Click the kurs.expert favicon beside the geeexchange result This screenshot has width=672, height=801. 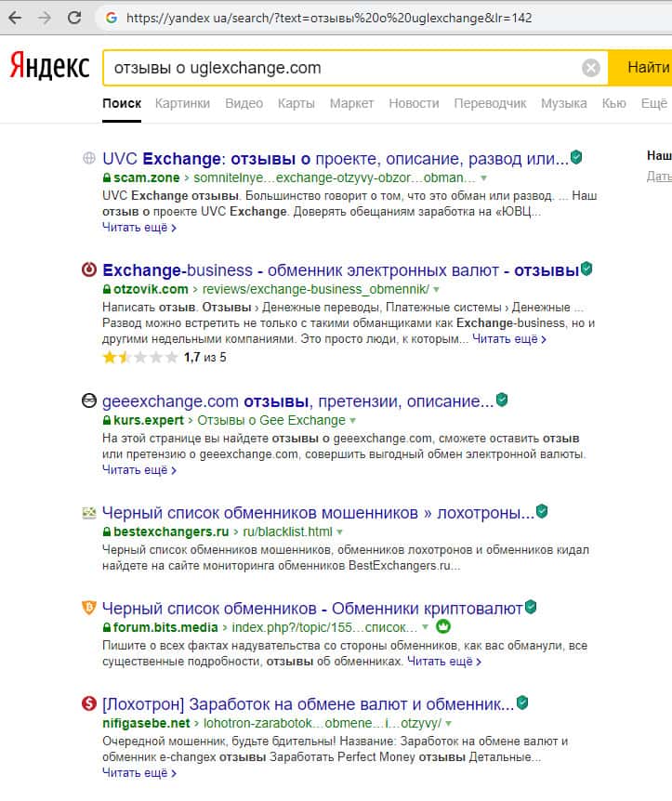[89, 400]
